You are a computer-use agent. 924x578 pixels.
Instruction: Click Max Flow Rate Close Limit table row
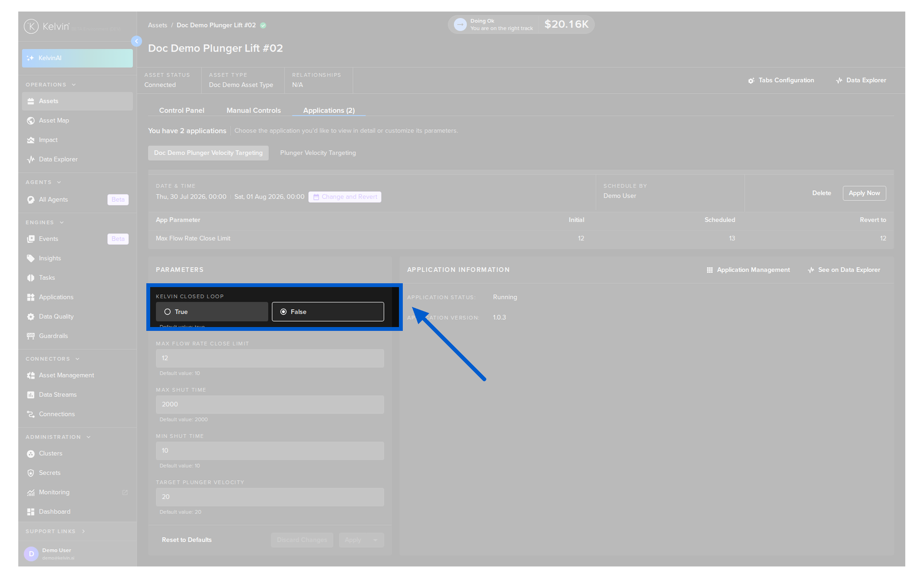point(521,238)
